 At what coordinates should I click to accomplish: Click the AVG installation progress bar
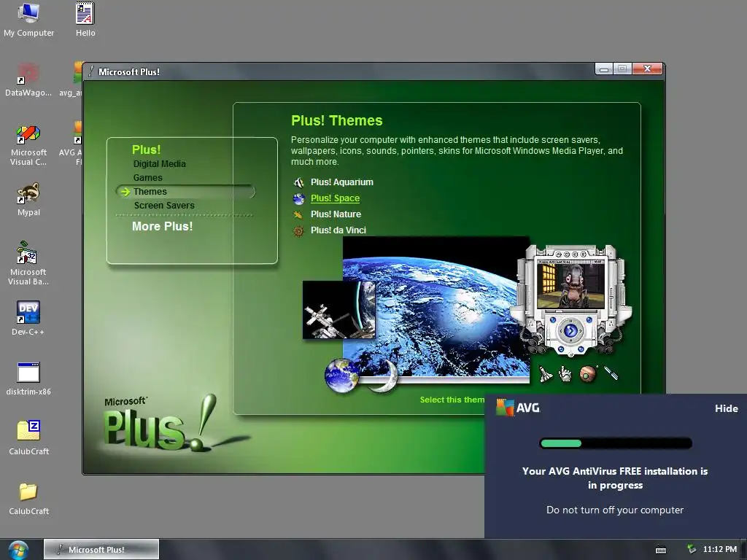tap(616, 443)
